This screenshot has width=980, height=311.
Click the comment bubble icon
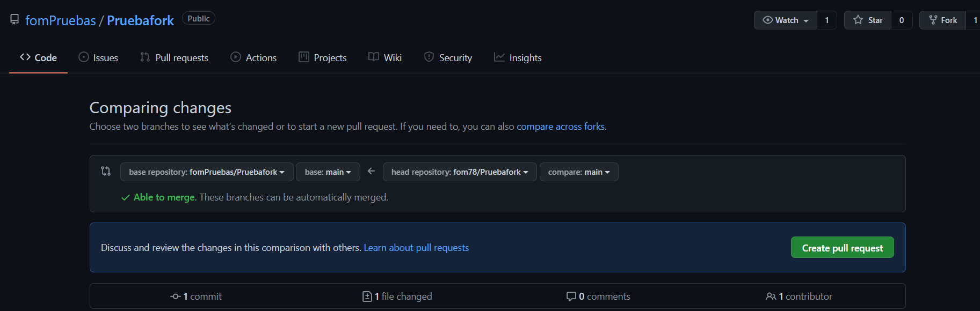[571, 297]
